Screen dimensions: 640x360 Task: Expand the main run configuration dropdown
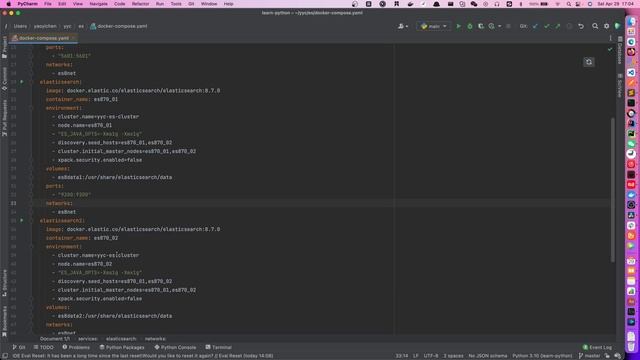pos(434,26)
